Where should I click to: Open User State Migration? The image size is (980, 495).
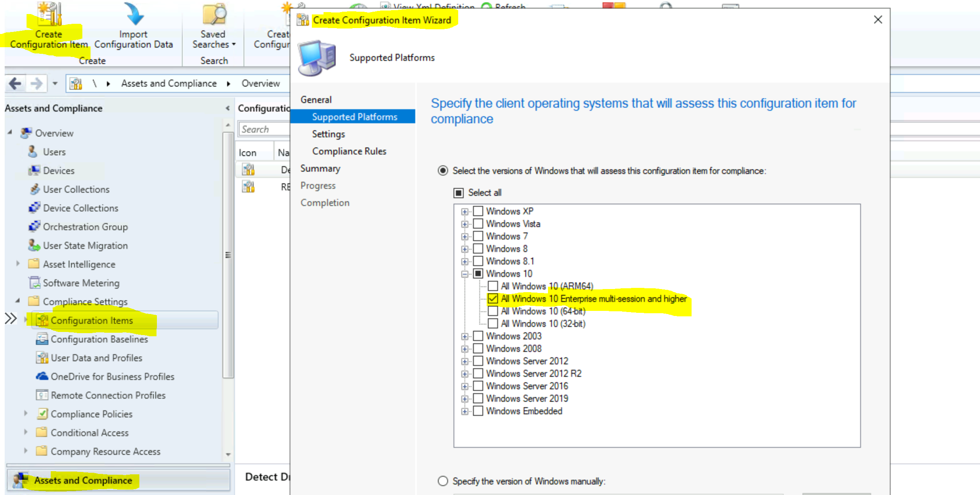[x=85, y=245]
